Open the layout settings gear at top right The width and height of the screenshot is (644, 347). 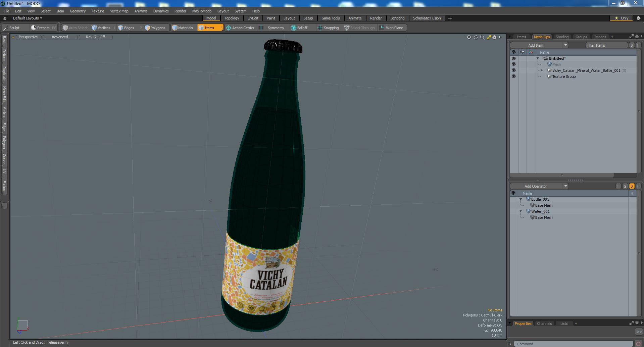pos(638,18)
